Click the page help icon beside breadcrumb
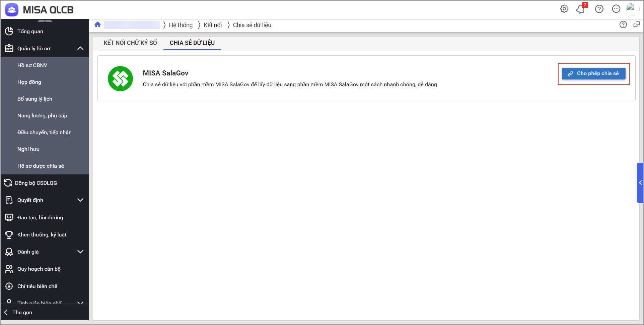The image size is (644, 325). point(623,24)
